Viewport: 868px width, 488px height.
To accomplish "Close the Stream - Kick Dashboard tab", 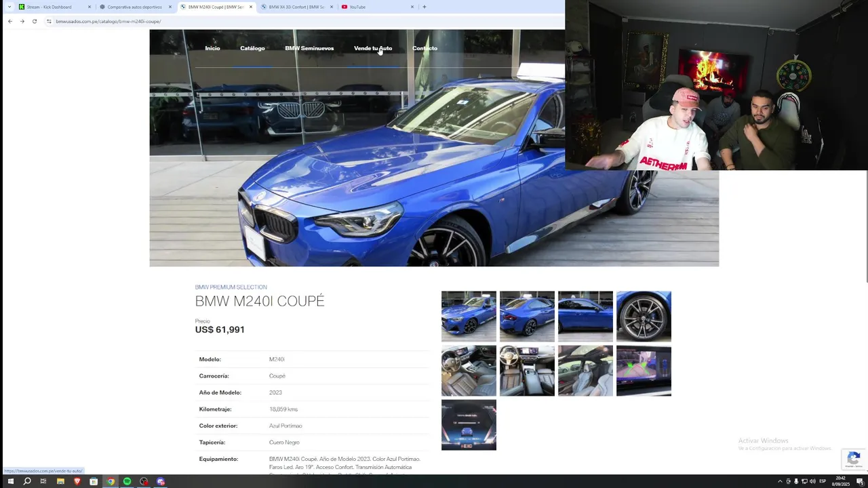I will [x=90, y=7].
